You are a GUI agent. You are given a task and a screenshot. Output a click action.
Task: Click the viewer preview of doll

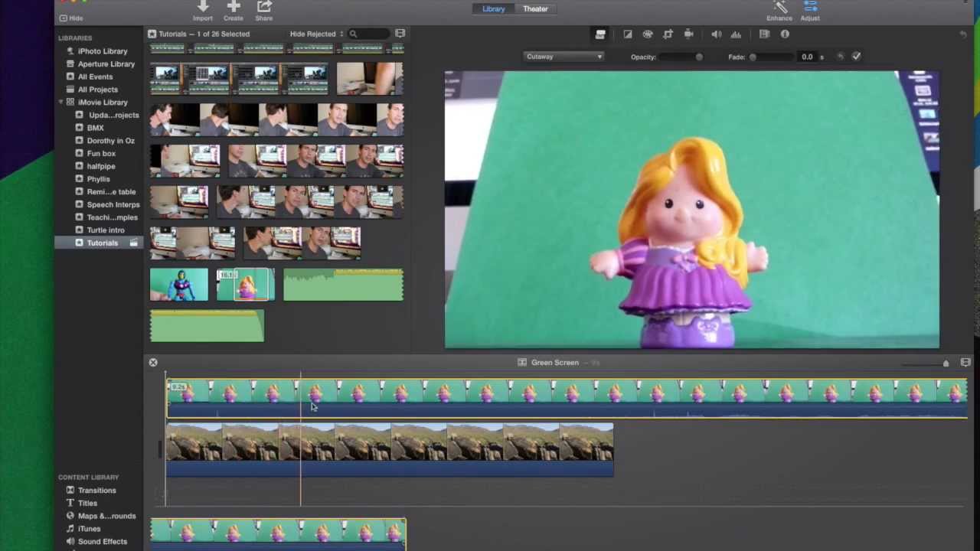(691, 210)
